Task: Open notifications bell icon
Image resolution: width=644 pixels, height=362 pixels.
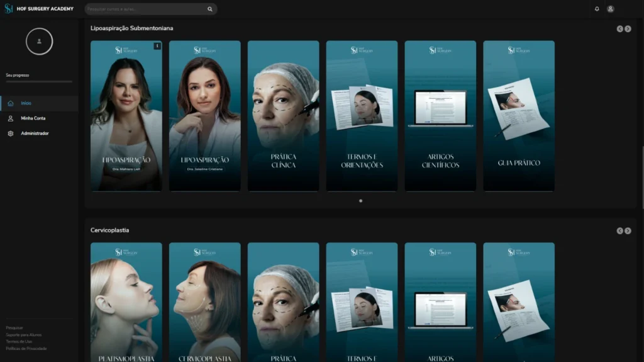Action: coord(597,9)
